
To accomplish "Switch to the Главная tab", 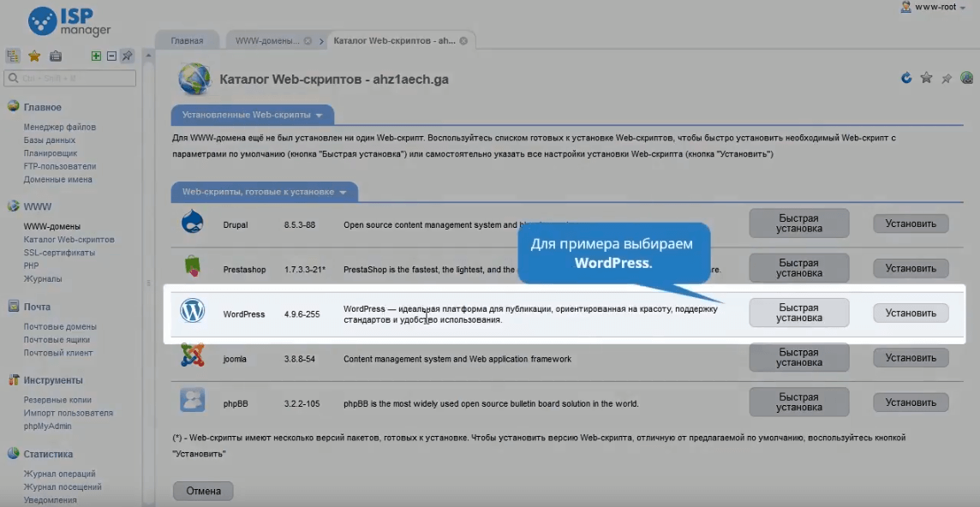I will [x=187, y=40].
